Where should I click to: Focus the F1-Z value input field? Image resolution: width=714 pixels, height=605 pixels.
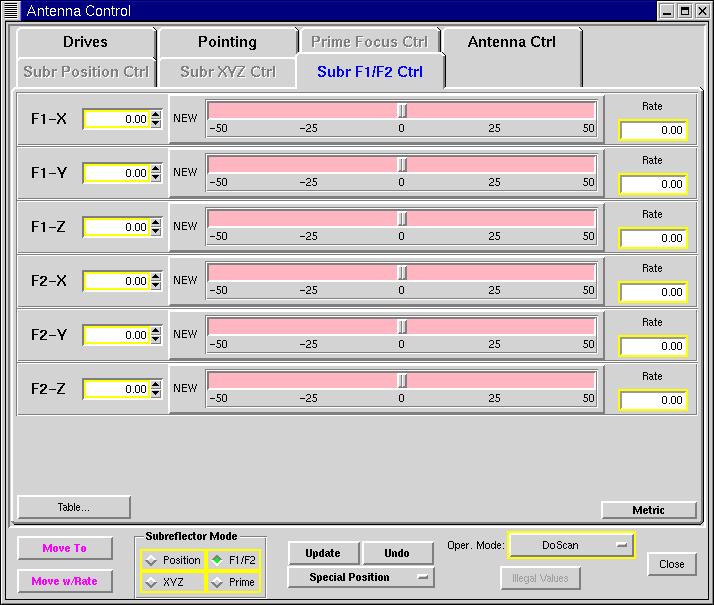point(117,227)
